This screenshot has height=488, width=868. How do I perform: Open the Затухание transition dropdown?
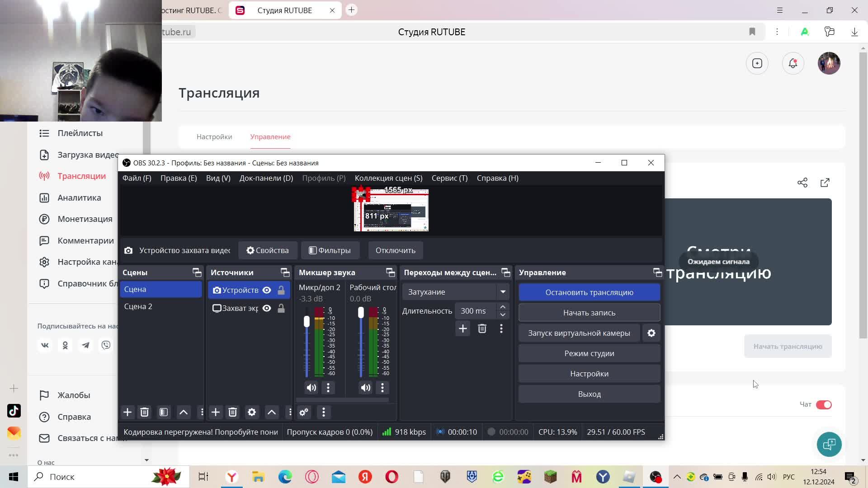pos(456,292)
